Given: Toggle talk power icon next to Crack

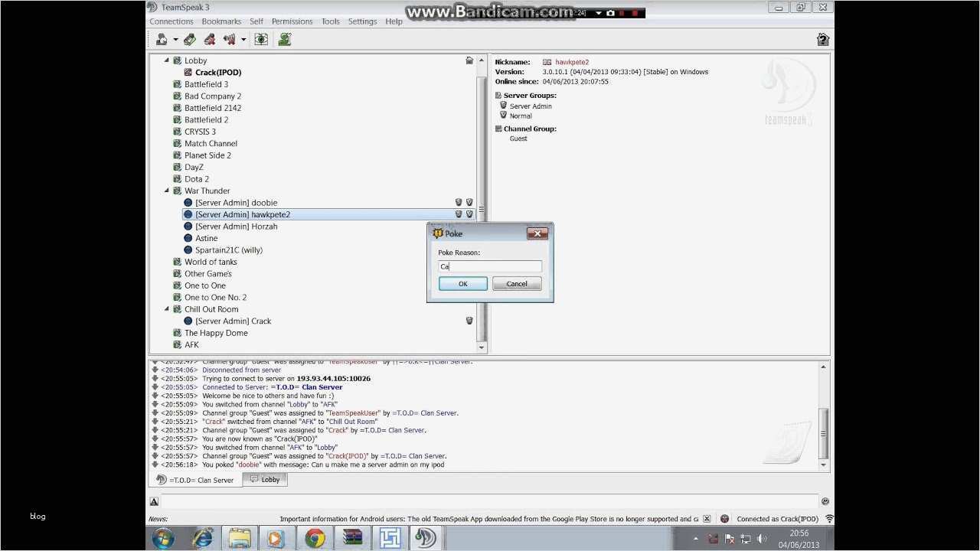Looking at the screenshot, I should [x=469, y=321].
